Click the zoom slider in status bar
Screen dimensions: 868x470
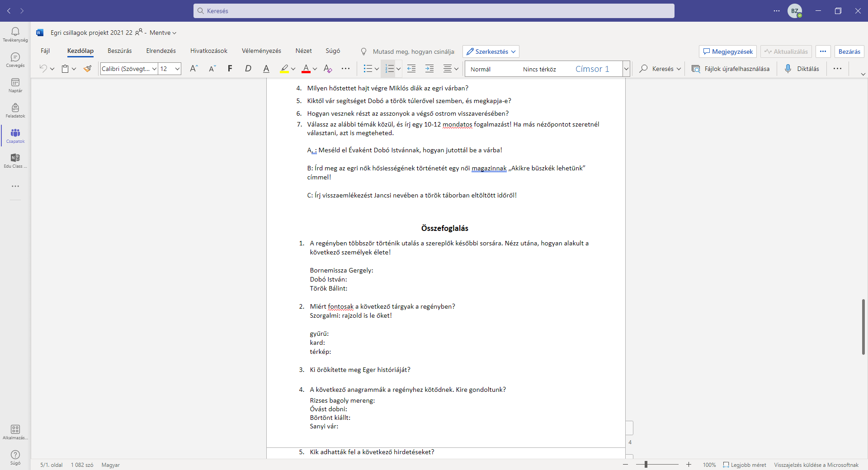click(657, 465)
